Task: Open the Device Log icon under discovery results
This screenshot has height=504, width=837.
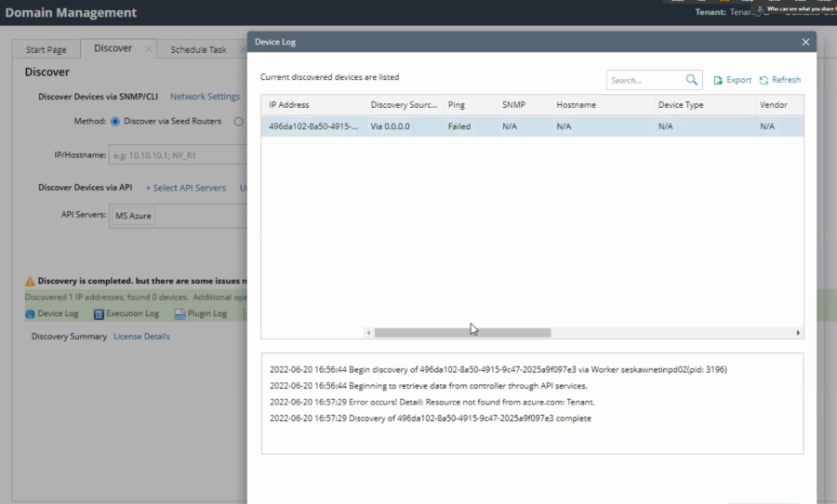Action: pyautogui.click(x=30, y=314)
